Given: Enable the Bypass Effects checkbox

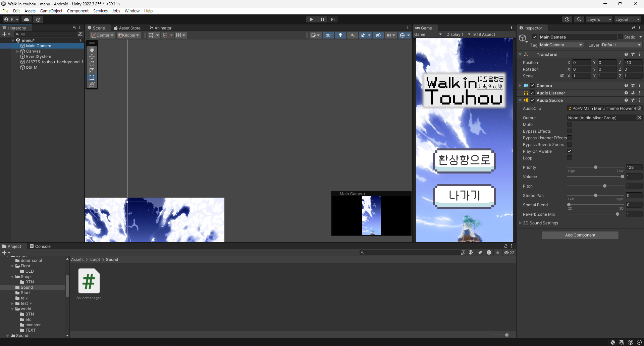Looking at the screenshot, I should click(570, 131).
